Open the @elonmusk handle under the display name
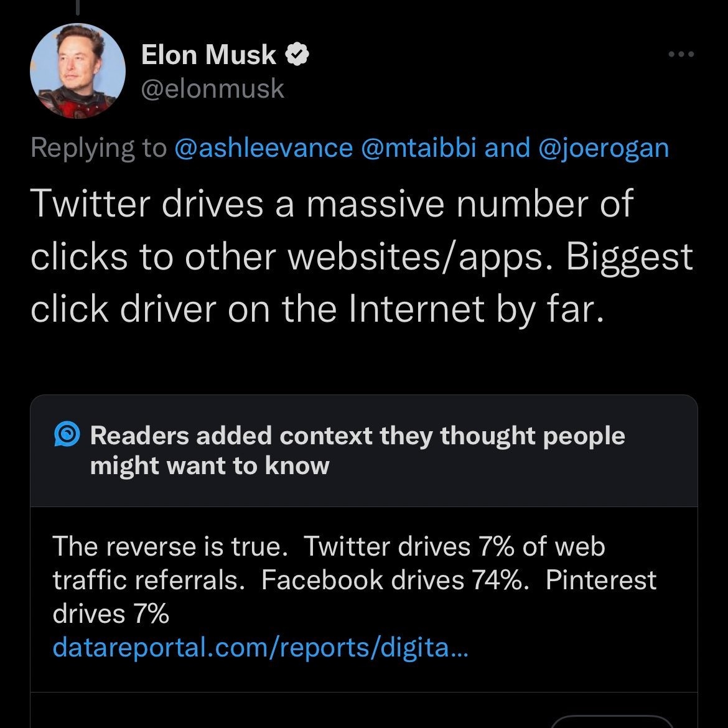The width and height of the screenshot is (728, 728). coord(212,89)
